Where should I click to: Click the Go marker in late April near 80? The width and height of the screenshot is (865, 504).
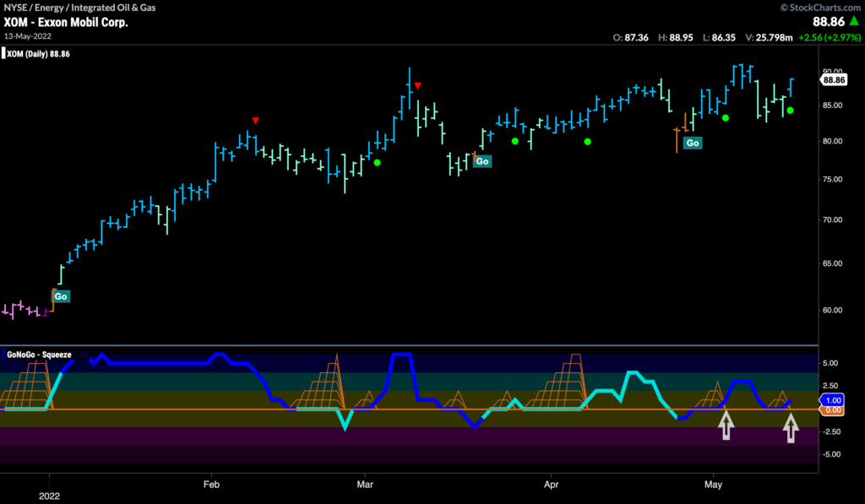click(693, 143)
